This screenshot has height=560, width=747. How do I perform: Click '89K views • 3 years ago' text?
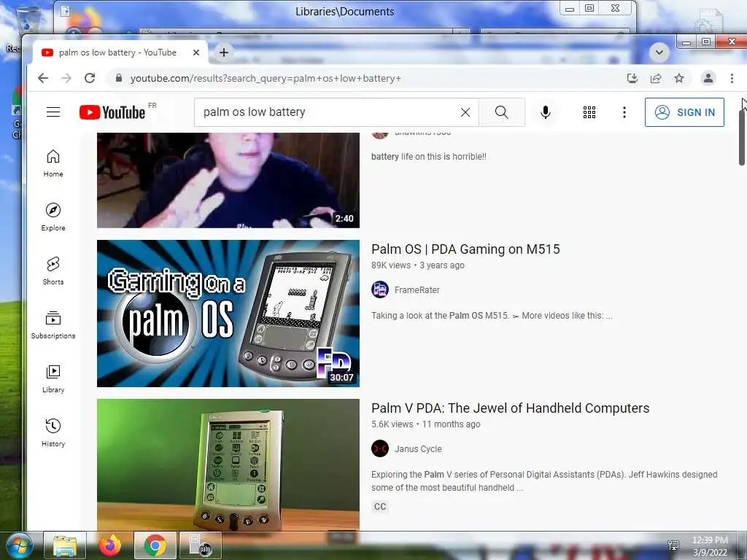click(x=418, y=265)
